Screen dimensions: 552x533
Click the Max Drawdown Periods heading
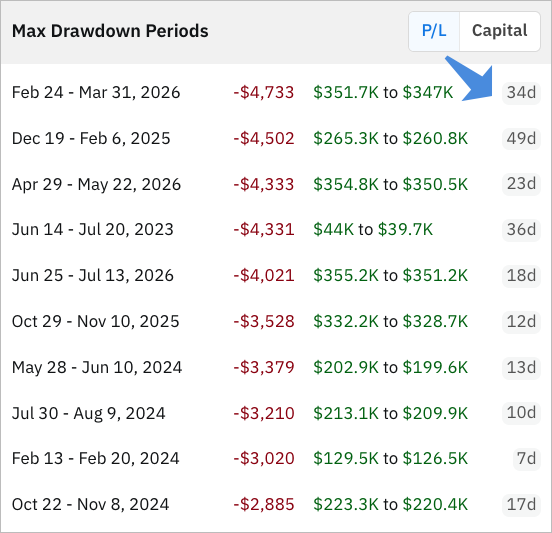click(110, 31)
